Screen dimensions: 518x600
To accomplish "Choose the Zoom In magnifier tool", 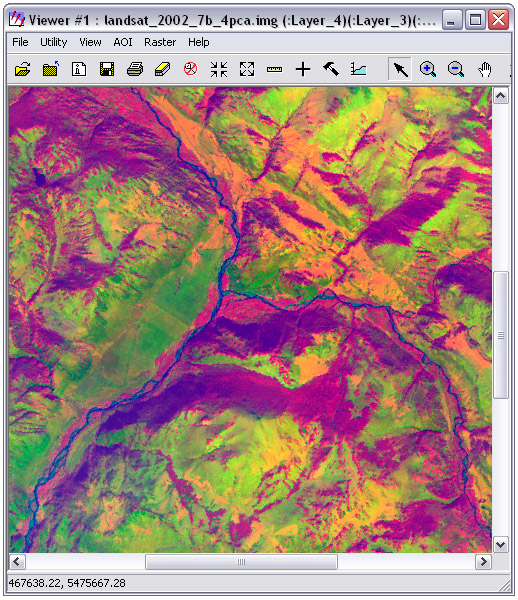I will [428, 69].
